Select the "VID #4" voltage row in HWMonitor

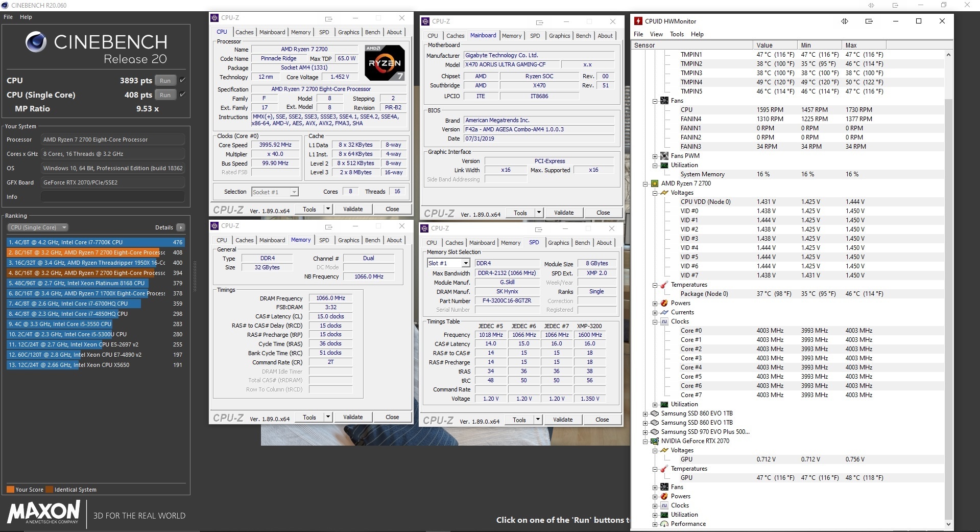(x=788, y=248)
